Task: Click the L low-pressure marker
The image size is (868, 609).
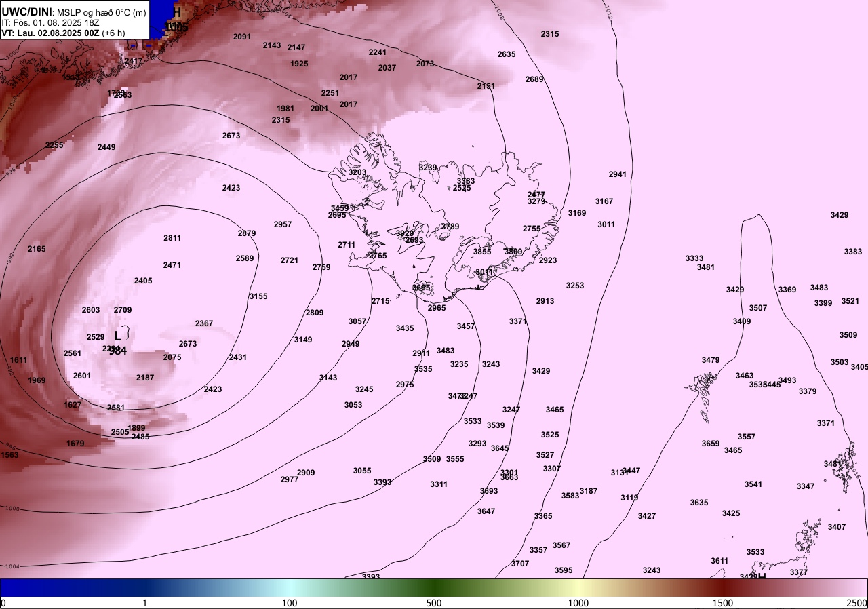Action: [117, 336]
